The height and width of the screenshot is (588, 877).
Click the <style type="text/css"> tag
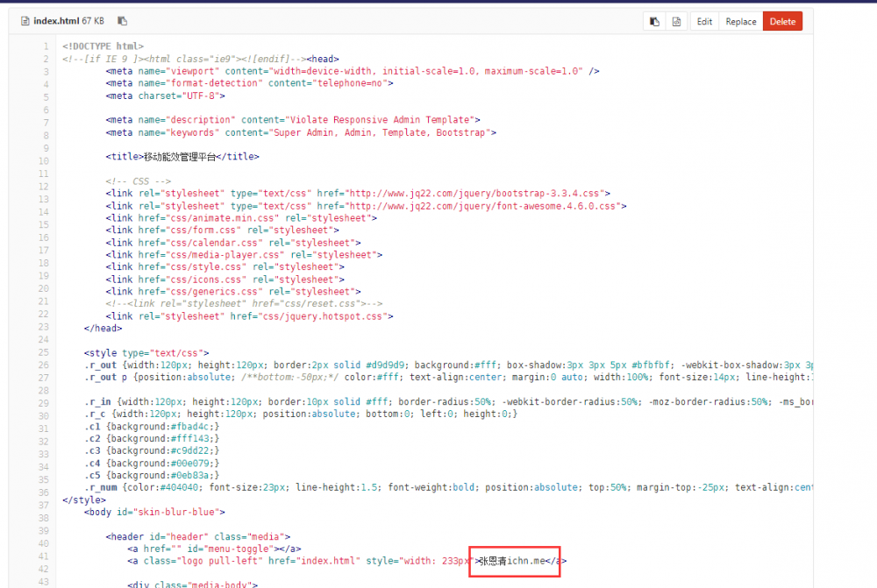(146, 353)
